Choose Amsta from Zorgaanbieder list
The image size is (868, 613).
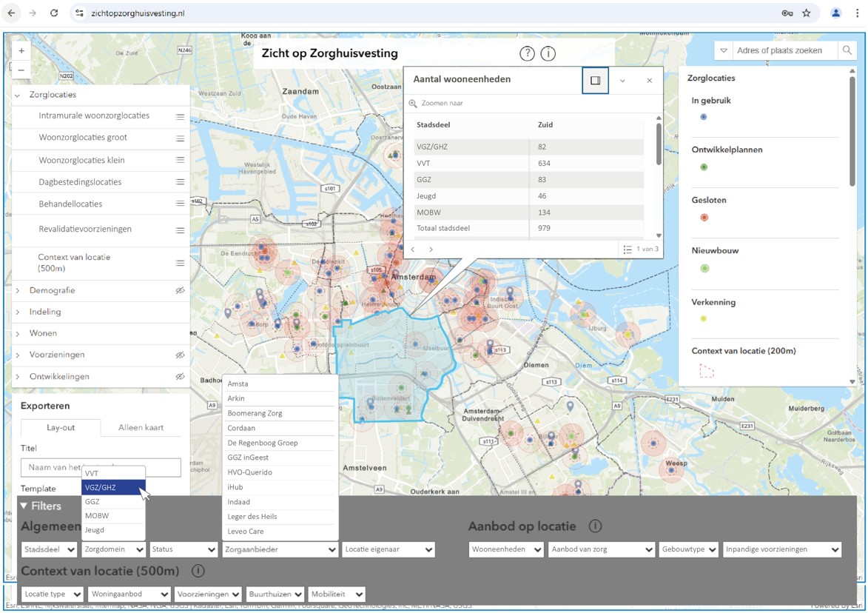click(x=280, y=383)
